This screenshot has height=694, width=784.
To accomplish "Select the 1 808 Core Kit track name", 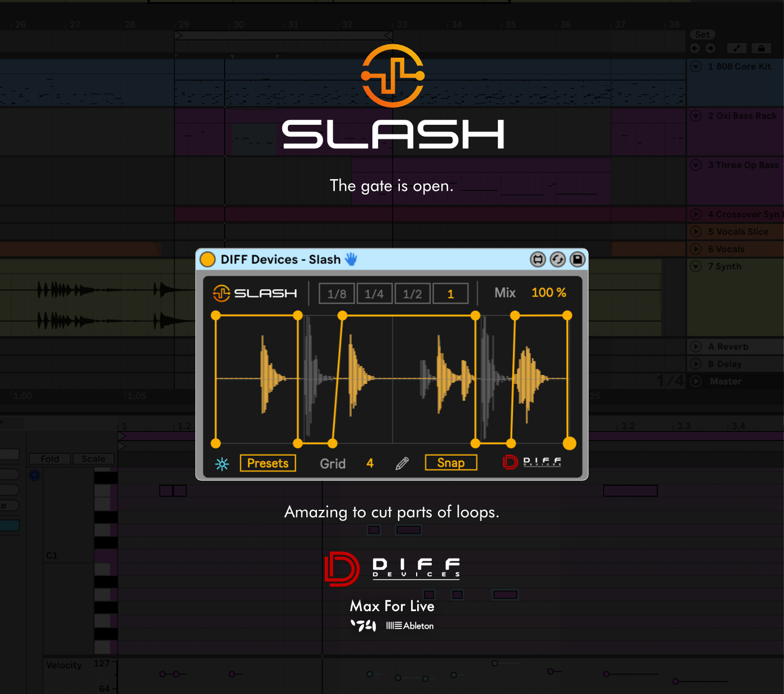I will pos(739,67).
